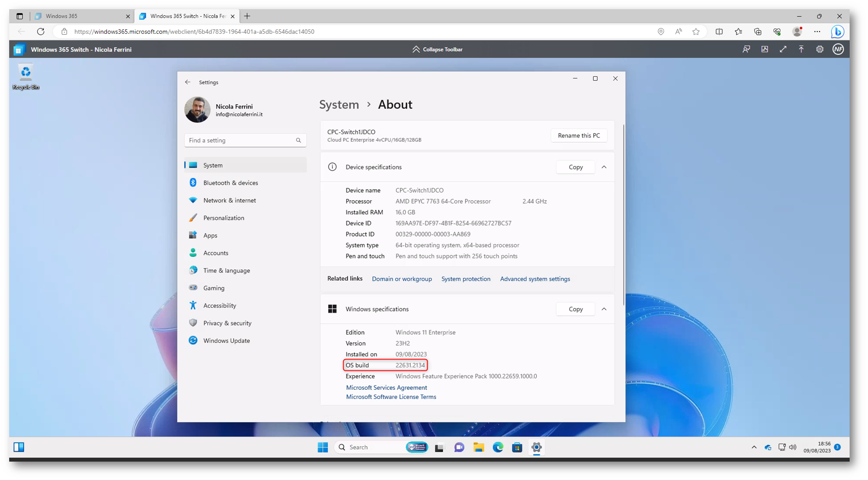Click the volume icon in system tray

tap(793, 447)
